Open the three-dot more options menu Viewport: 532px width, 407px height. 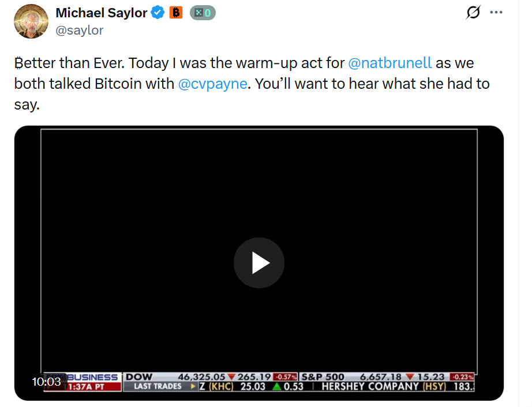496,13
